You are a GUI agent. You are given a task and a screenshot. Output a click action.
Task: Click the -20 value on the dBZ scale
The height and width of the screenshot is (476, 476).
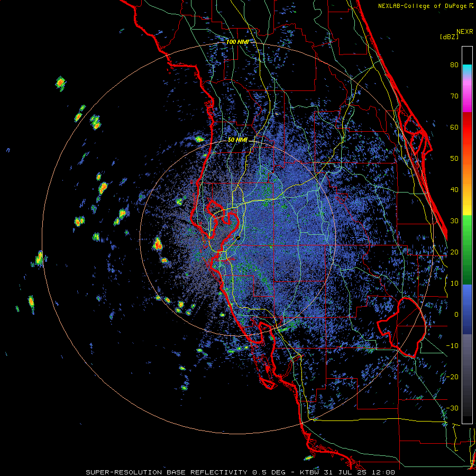(x=452, y=377)
